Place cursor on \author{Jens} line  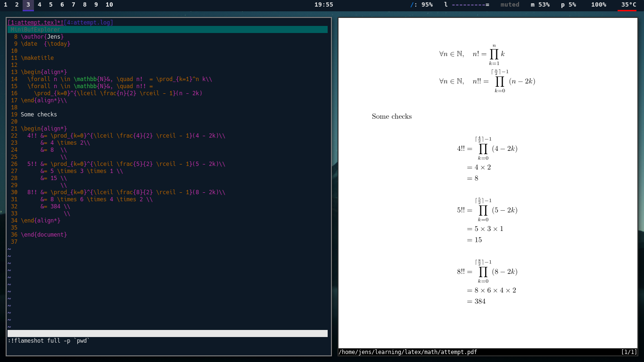click(42, 36)
